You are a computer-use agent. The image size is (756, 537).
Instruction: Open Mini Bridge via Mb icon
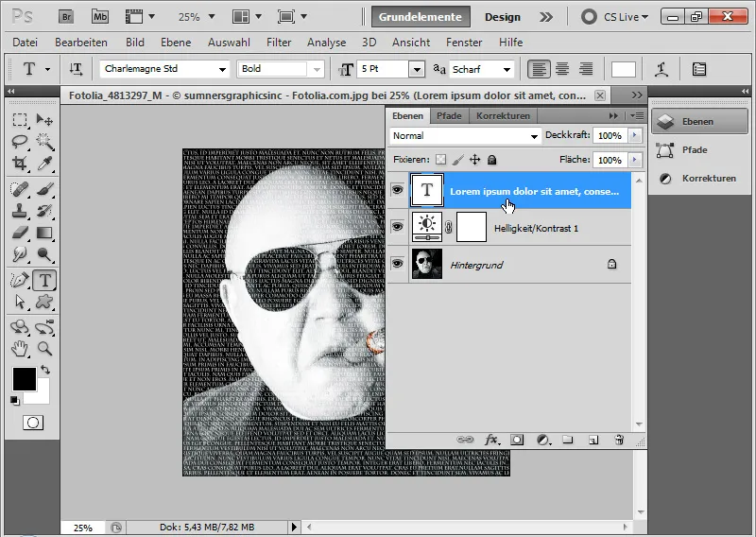(100, 17)
